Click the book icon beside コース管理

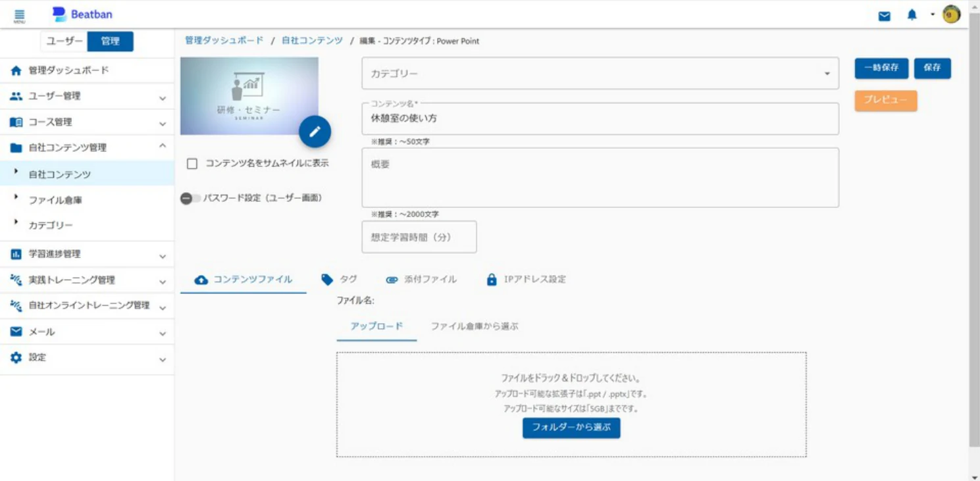16,122
